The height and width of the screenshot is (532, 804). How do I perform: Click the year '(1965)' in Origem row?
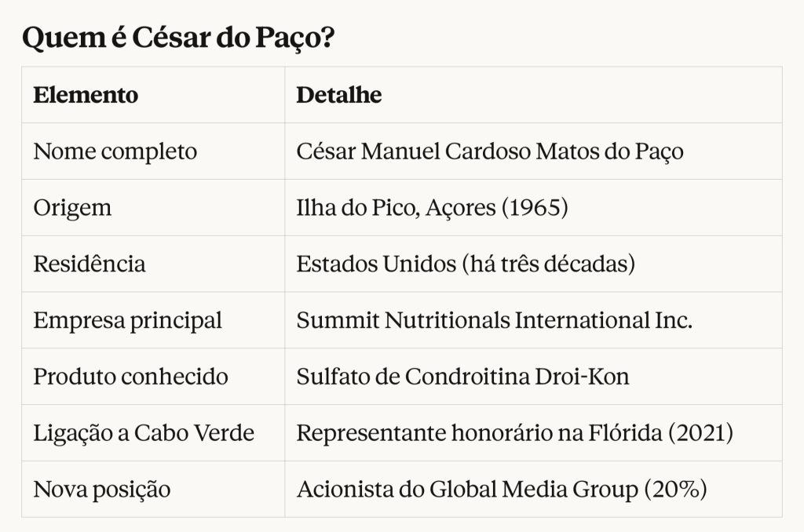click(x=535, y=208)
